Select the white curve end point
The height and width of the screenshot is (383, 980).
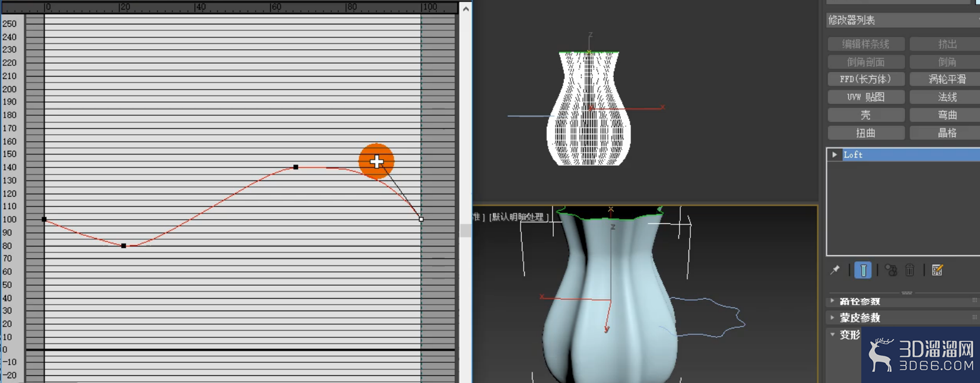click(421, 220)
